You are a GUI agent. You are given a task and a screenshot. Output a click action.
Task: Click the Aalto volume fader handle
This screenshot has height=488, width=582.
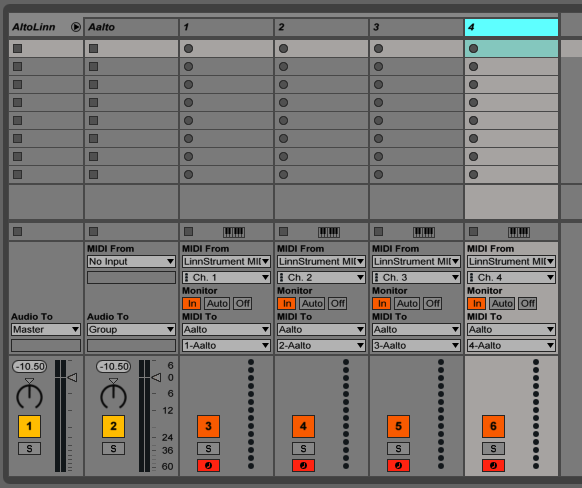(x=156, y=378)
